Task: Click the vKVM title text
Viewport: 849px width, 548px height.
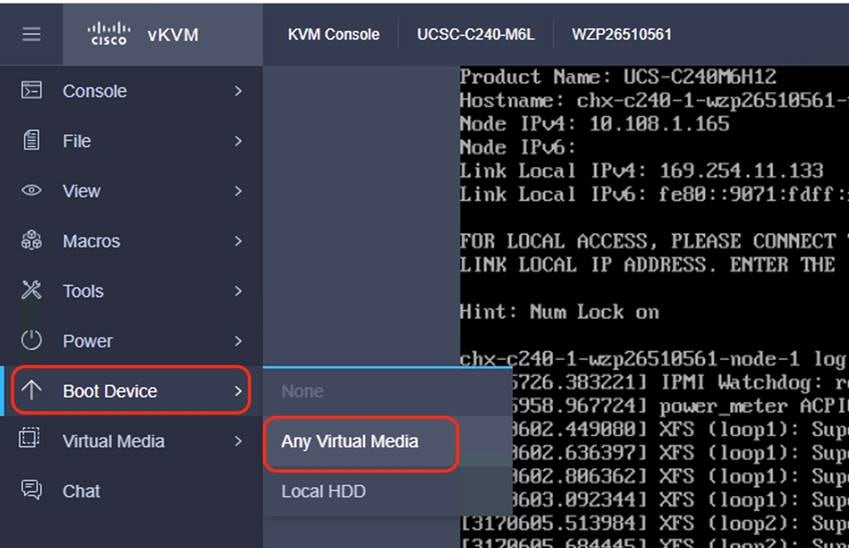Action: pyautogui.click(x=173, y=35)
